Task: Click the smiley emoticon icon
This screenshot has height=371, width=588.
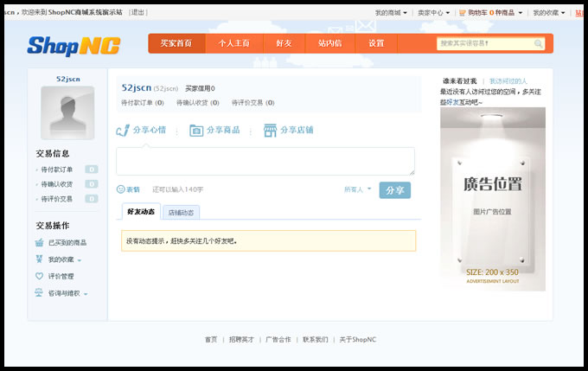Action: coord(120,189)
